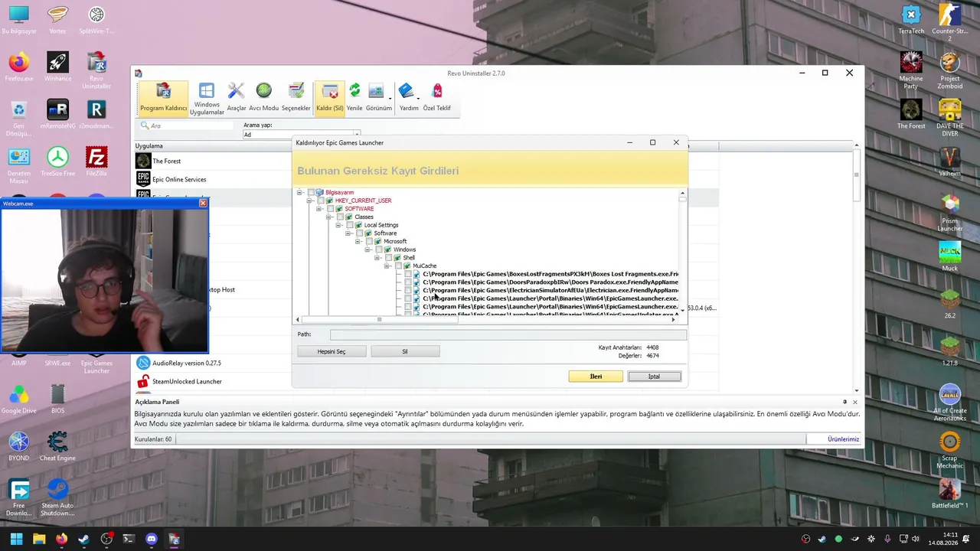Click the Ara search field
This screenshot has height=551, width=980.
click(x=188, y=126)
